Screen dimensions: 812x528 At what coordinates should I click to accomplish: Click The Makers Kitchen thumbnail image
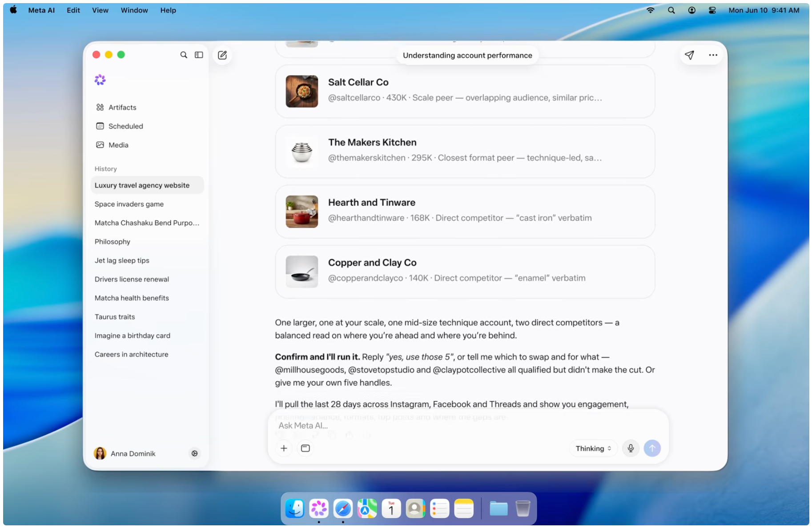point(302,152)
